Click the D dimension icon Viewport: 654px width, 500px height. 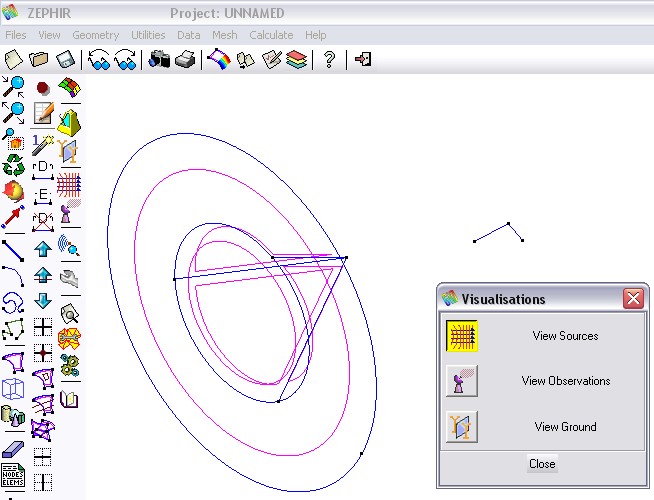[43, 170]
